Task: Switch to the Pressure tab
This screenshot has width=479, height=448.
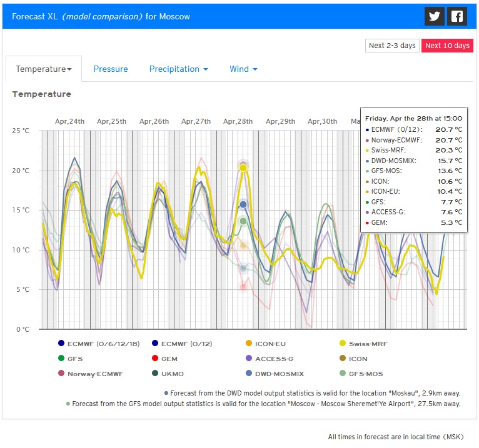Action: pos(111,69)
